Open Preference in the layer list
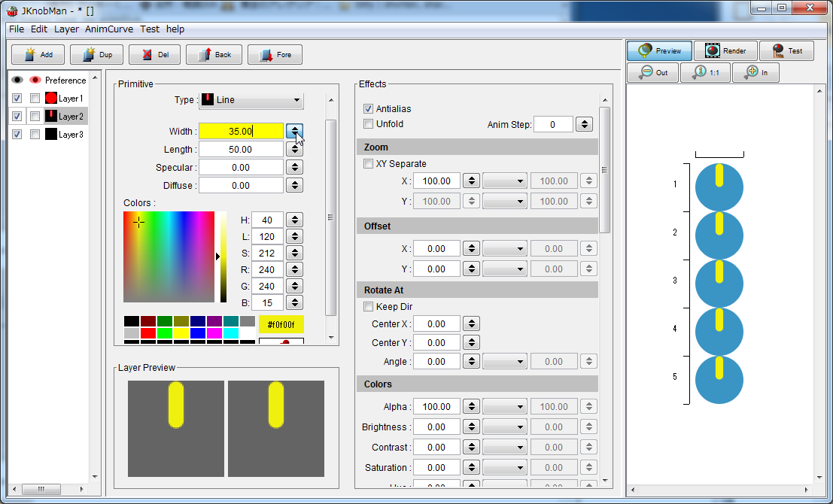 [x=65, y=80]
